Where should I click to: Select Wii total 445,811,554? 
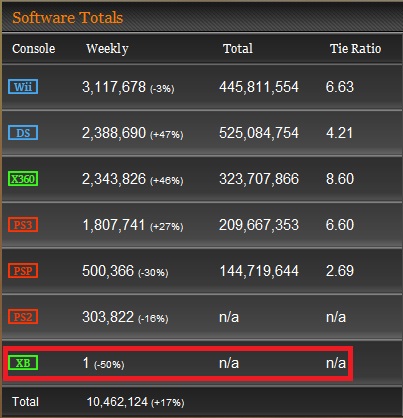tap(259, 87)
